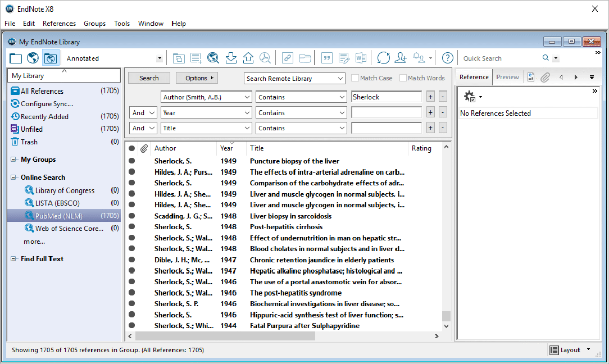609x364 pixels.
Task: Click the New Reference toolbar icon
Action: click(x=196, y=58)
